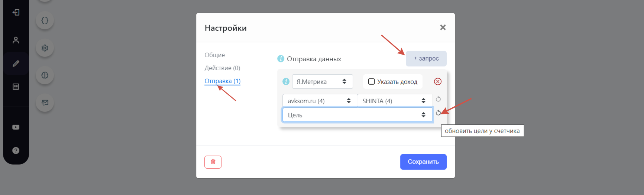Open the avksom.ru (4) account dropdown

click(320, 101)
